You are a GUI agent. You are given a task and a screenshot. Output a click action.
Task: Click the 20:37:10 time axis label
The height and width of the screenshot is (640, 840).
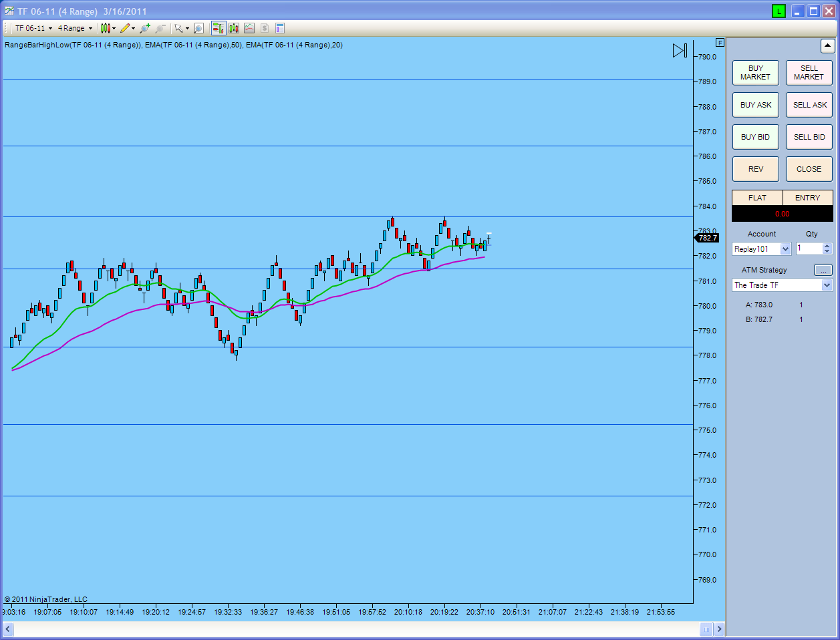point(480,612)
